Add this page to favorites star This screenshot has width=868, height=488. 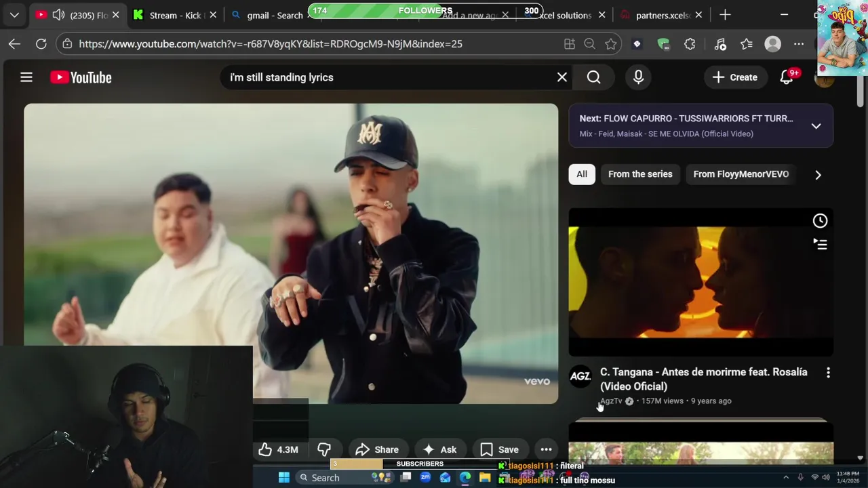pos(610,44)
